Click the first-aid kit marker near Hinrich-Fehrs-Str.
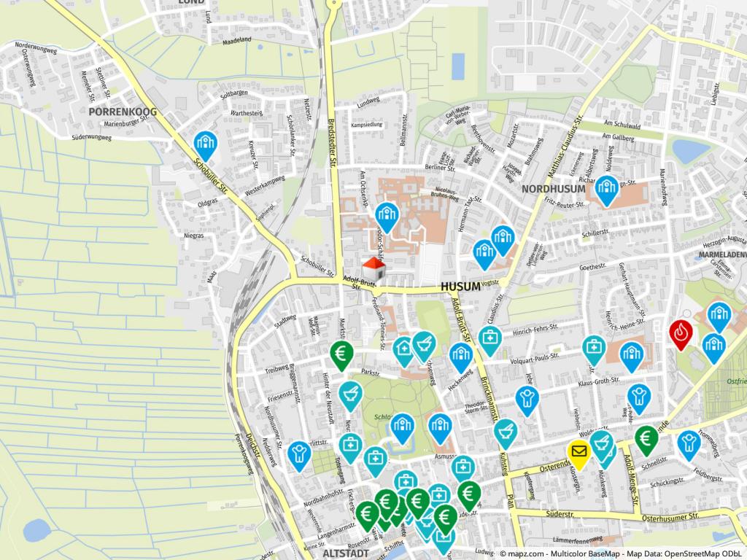This screenshot has width=747, height=560. (x=490, y=338)
